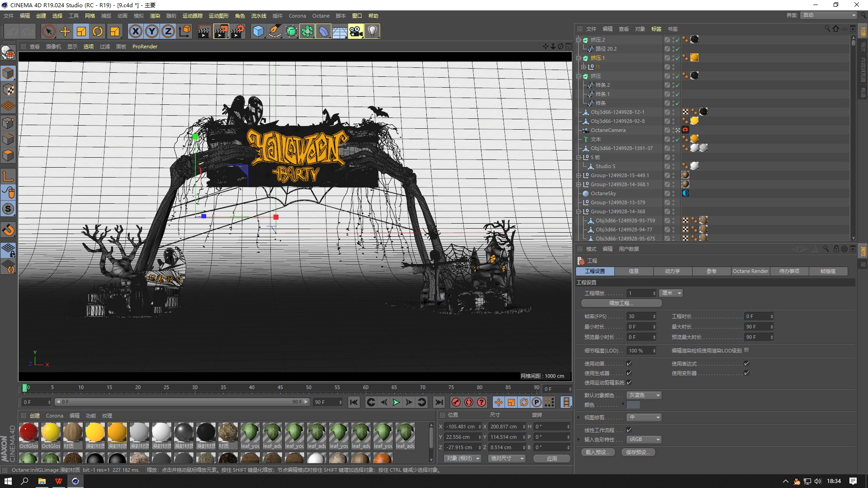Image resolution: width=868 pixels, height=488 pixels.
Task: Activate the Rotate tool in top toolbar
Action: pos(98,32)
